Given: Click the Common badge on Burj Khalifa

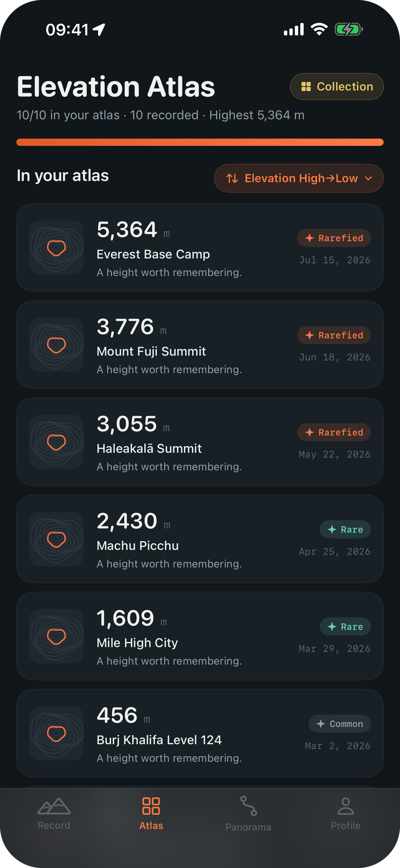Looking at the screenshot, I should (x=340, y=724).
